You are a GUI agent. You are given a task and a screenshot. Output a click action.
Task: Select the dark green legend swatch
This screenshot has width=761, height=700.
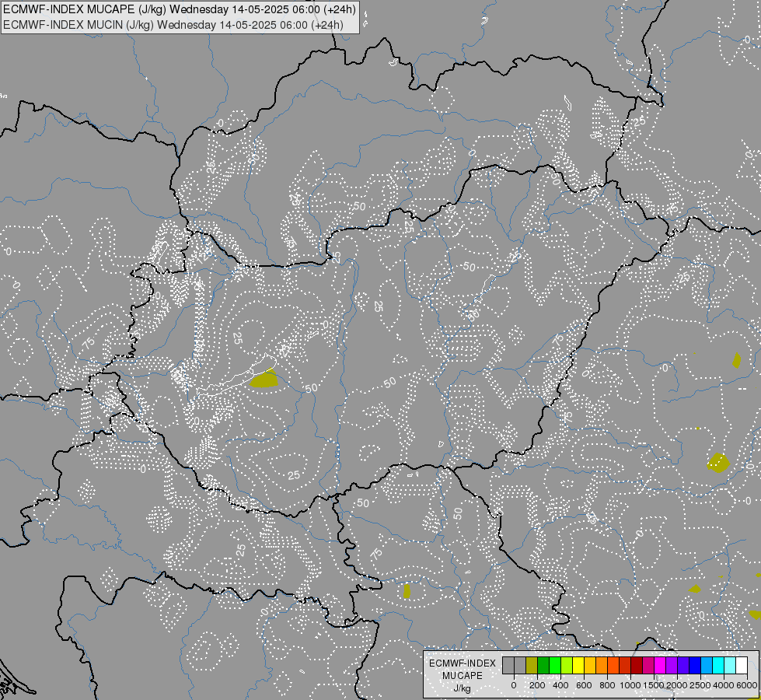[x=543, y=666]
